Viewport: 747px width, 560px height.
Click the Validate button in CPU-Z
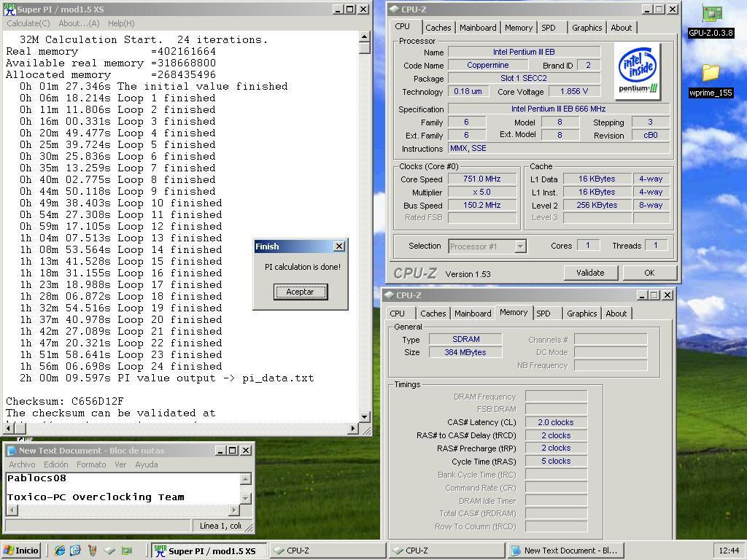pyautogui.click(x=590, y=273)
